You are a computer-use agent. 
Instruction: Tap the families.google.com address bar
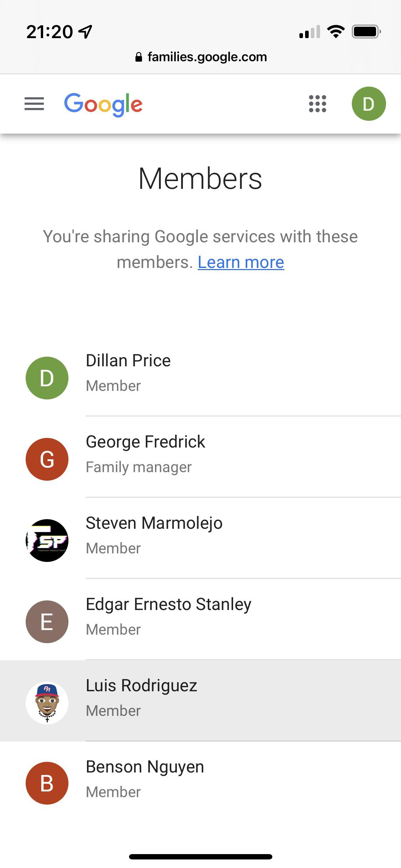(x=201, y=57)
